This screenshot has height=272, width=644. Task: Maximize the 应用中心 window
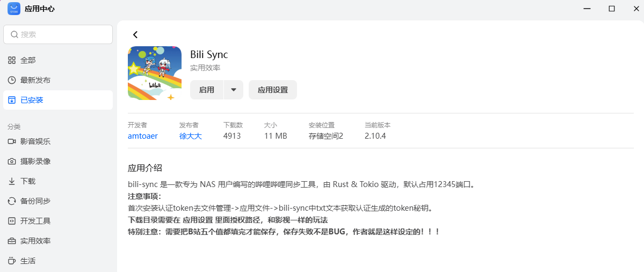(612, 9)
